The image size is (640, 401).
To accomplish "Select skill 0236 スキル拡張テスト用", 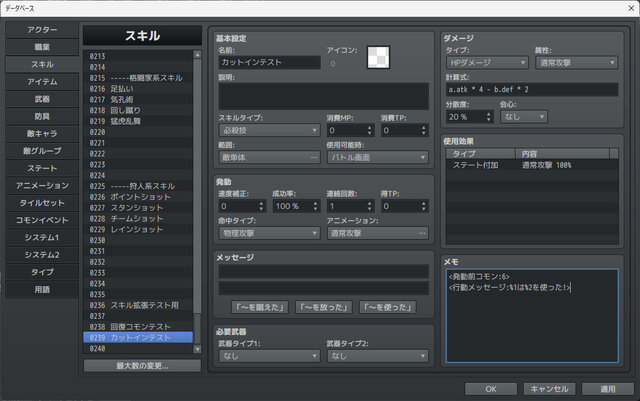I will click(x=138, y=305).
